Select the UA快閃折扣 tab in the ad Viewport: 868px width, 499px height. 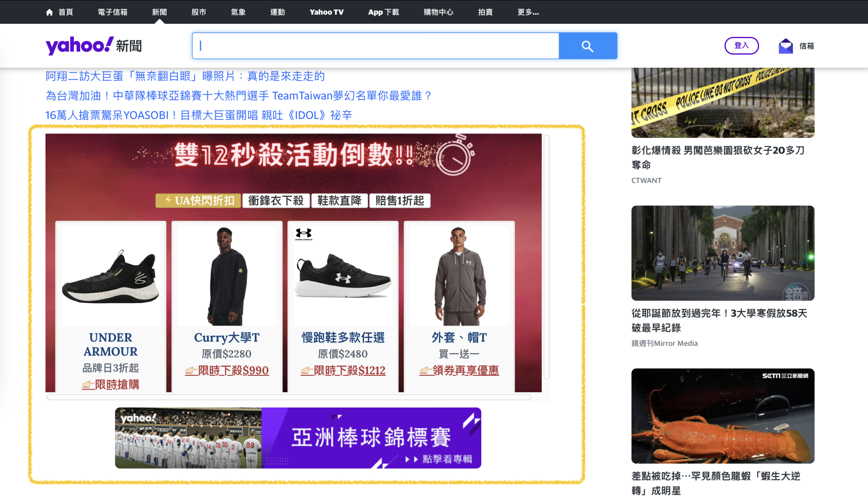point(197,200)
